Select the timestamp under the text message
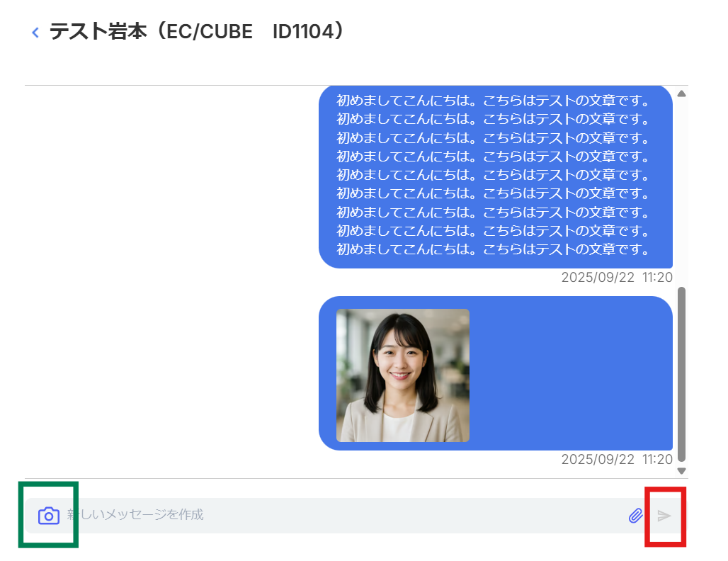728x561 pixels. tap(617, 277)
